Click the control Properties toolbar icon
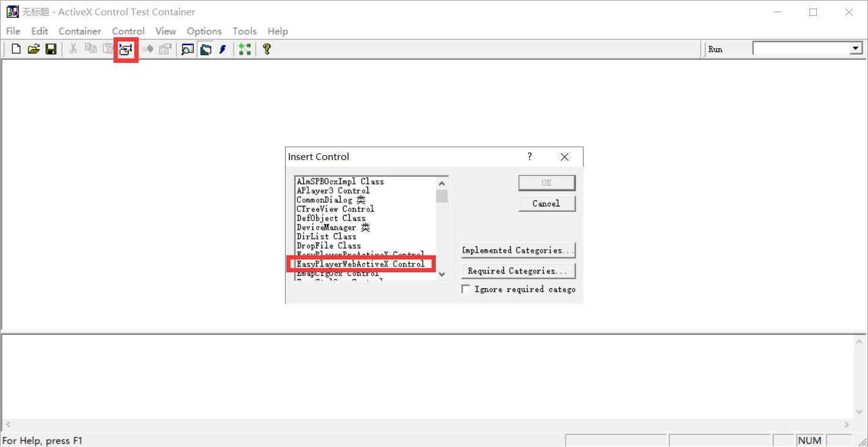The width and height of the screenshot is (868, 447). pos(165,49)
